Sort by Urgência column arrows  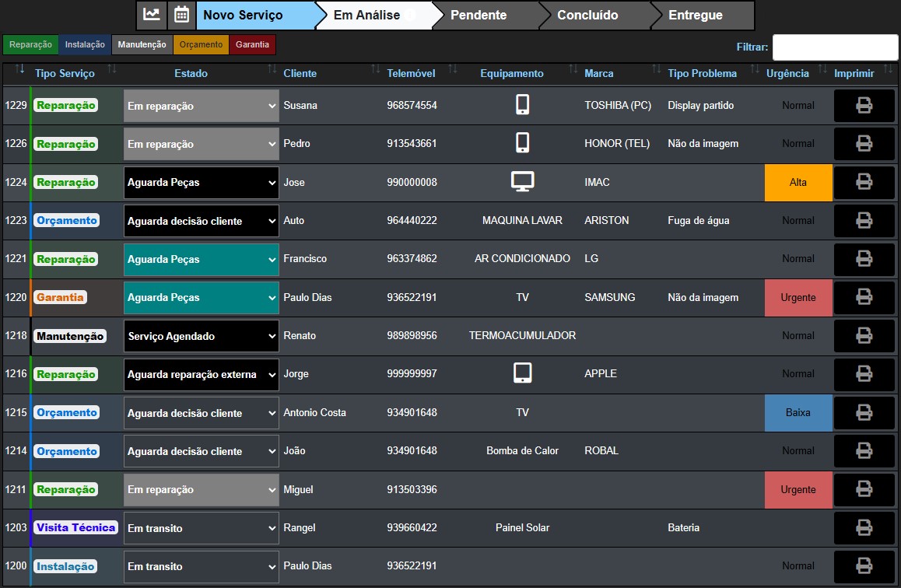(822, 69)
